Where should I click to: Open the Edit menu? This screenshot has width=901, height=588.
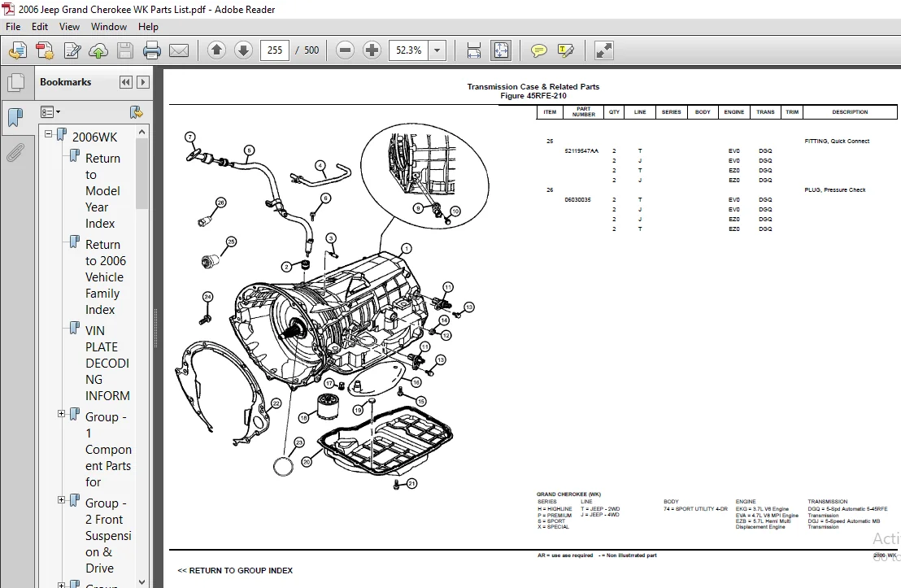[x=40, y=27]
